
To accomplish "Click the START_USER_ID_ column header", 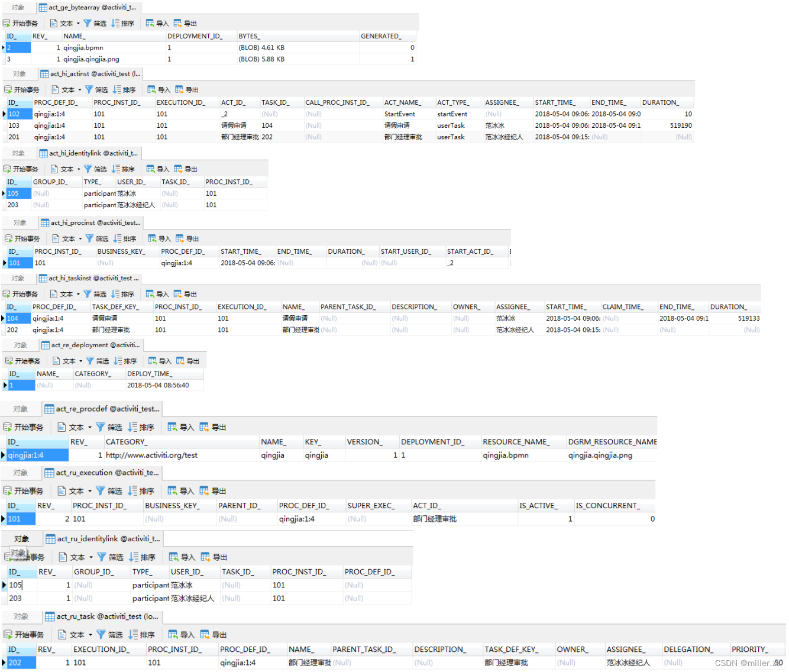I will tap(412, 251).
